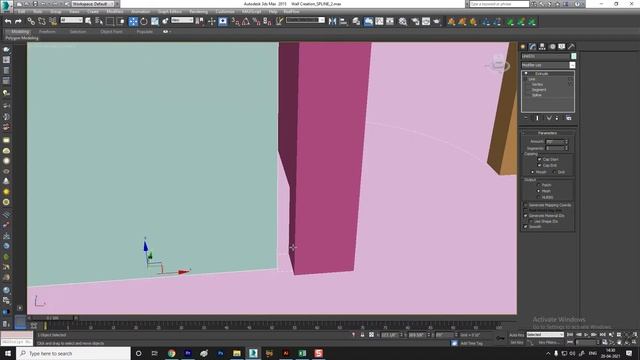The image size is (640, 360).
Task: Open the Create tab in command panel
Action: (523, 47)
